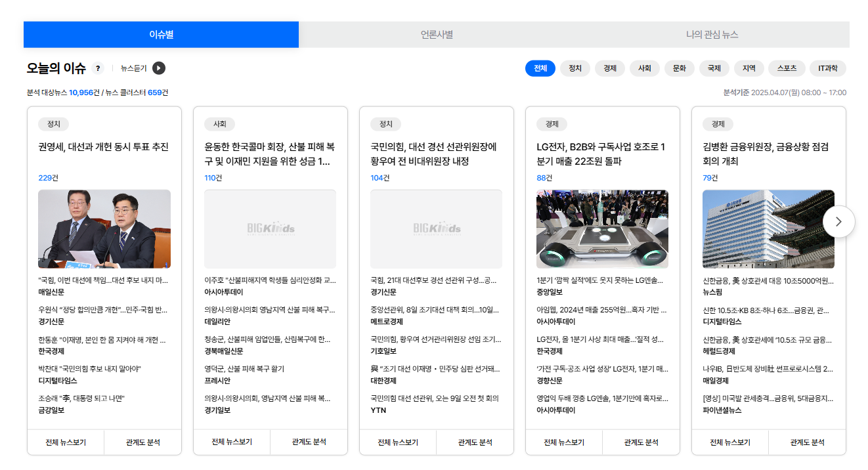Click the placeholder image in the 황우여 card

coord(437,229)
